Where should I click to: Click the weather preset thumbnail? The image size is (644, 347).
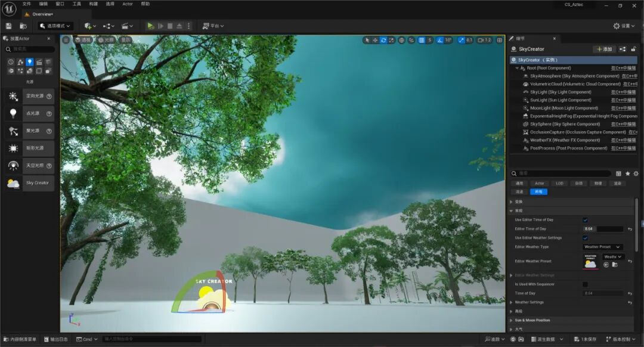590,261
